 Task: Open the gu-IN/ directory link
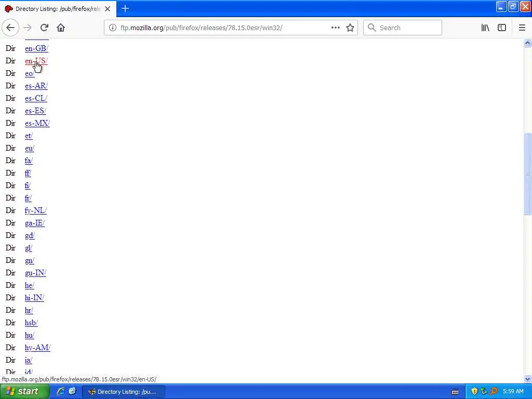coord(36,273)
